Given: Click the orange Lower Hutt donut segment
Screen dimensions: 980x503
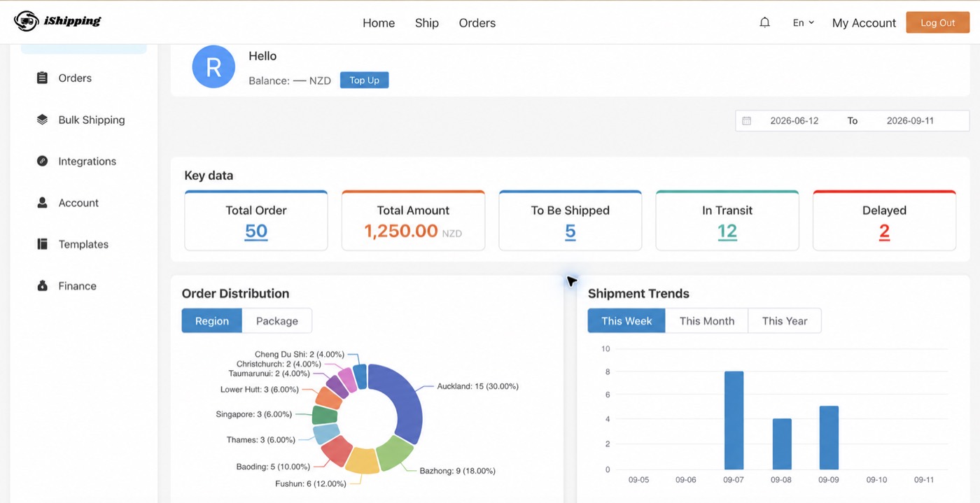Looking at the screenshot, I should click(328, 397).
